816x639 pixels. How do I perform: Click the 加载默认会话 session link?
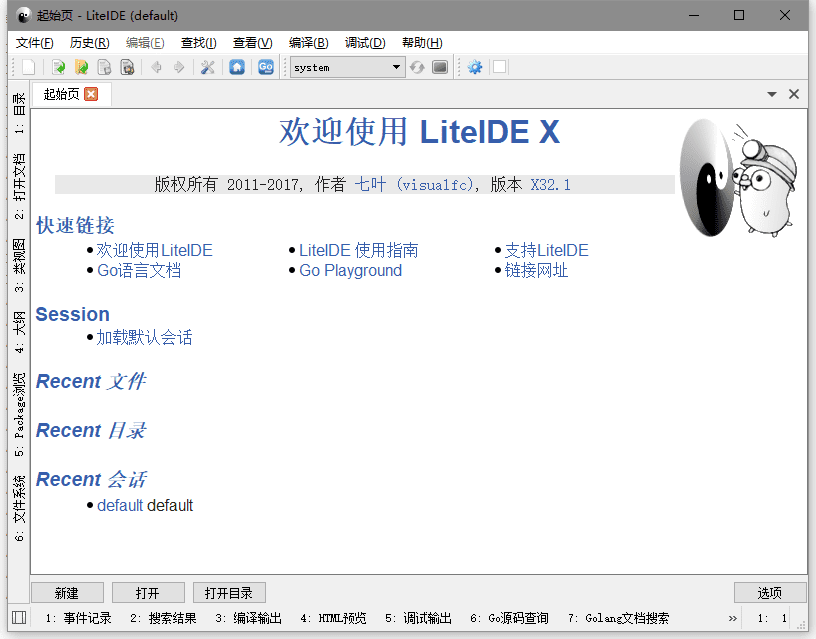tap(144, 337)
